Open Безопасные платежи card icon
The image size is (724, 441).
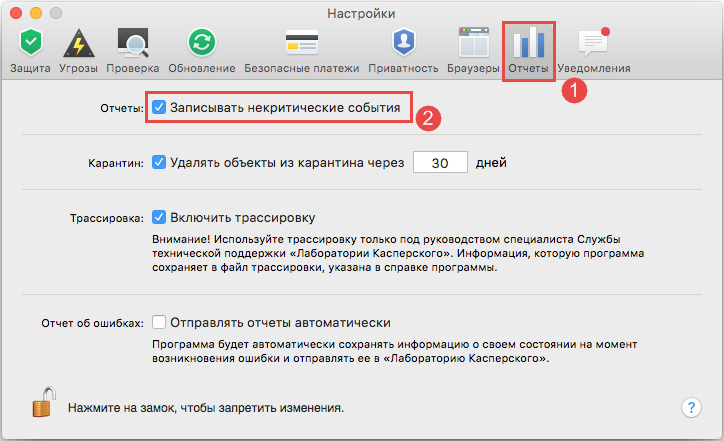(x=302, y=51)
